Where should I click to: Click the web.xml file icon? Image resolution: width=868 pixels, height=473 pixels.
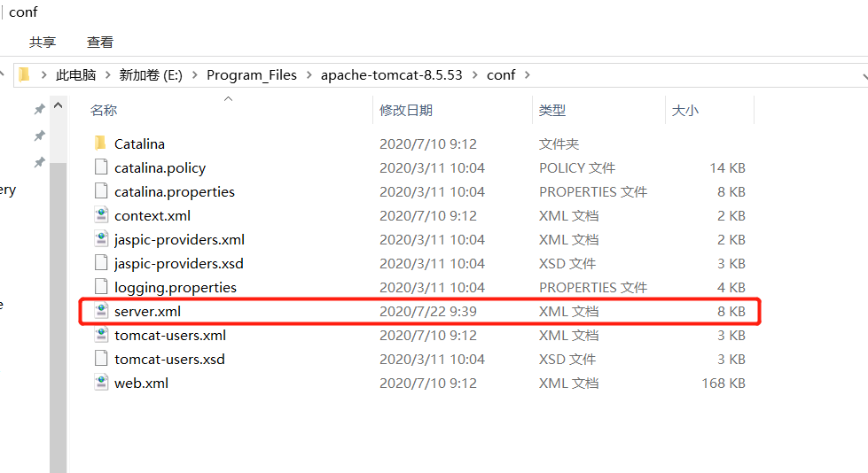[101, 383]
